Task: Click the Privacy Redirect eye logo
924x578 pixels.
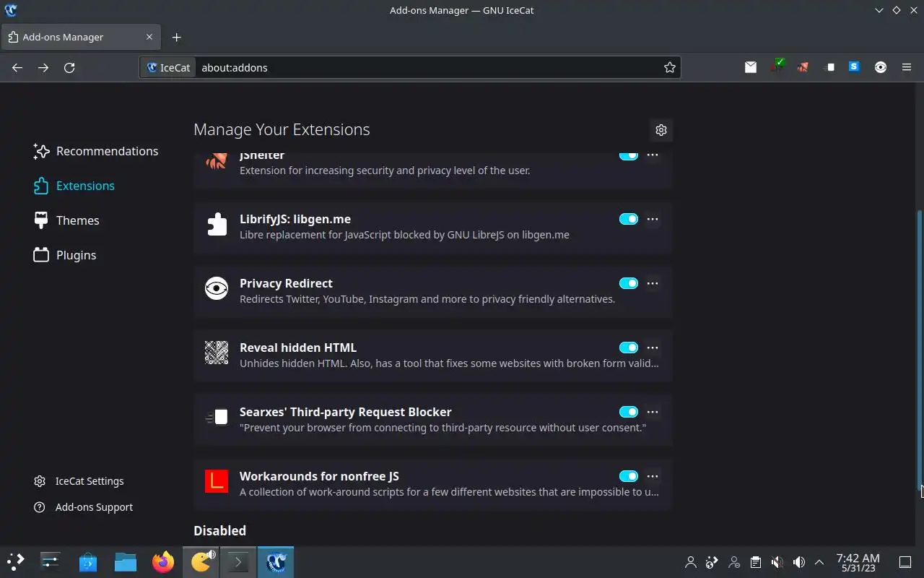Action: click(x=217, y=288)
